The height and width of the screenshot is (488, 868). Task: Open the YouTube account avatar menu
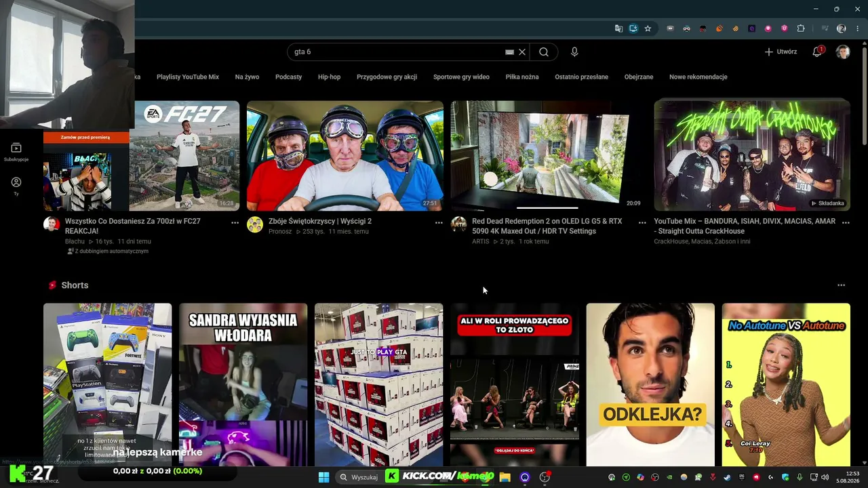tap(843, 52)
